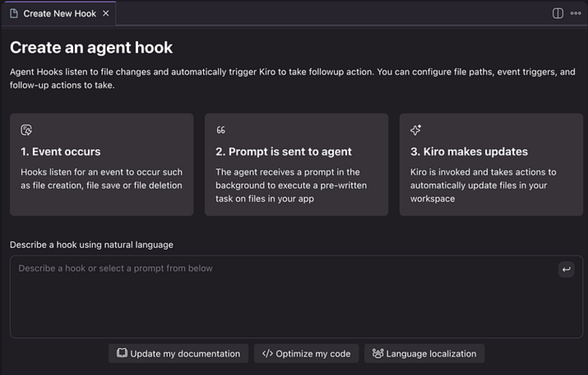Click the file icon on the tab
Screen dimensions: 588x375
(x=14, y=13)
